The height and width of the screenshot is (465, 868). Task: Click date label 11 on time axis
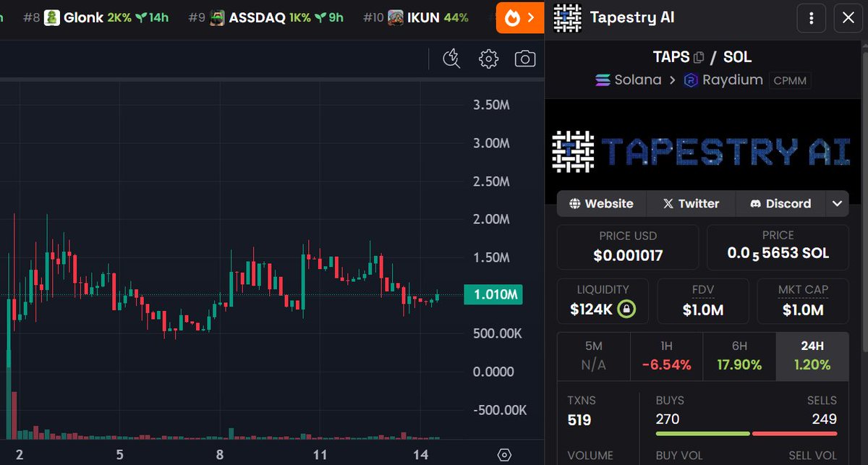[x=321, y=456]
